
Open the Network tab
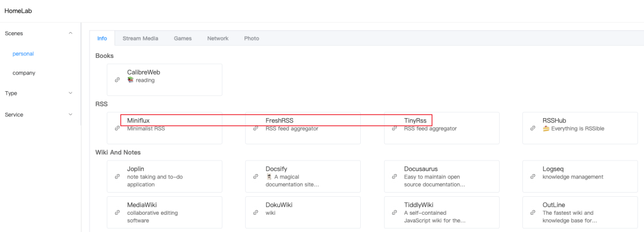218,38
